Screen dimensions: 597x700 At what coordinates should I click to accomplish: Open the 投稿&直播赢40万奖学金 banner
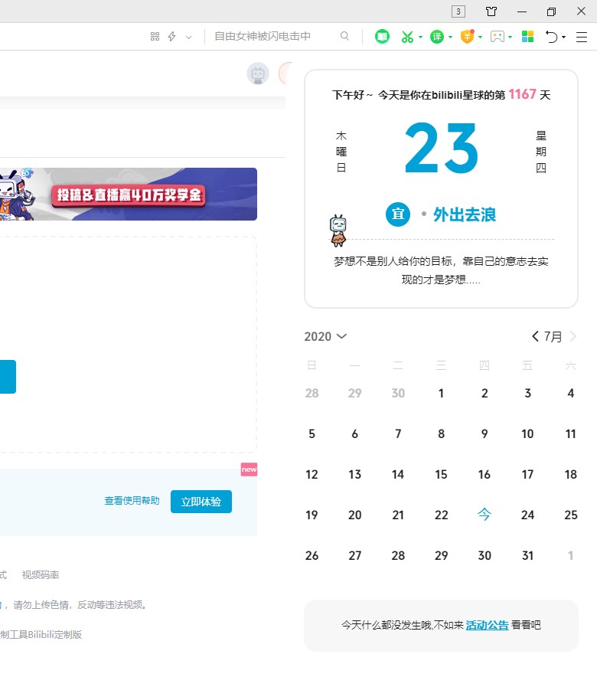129,195
